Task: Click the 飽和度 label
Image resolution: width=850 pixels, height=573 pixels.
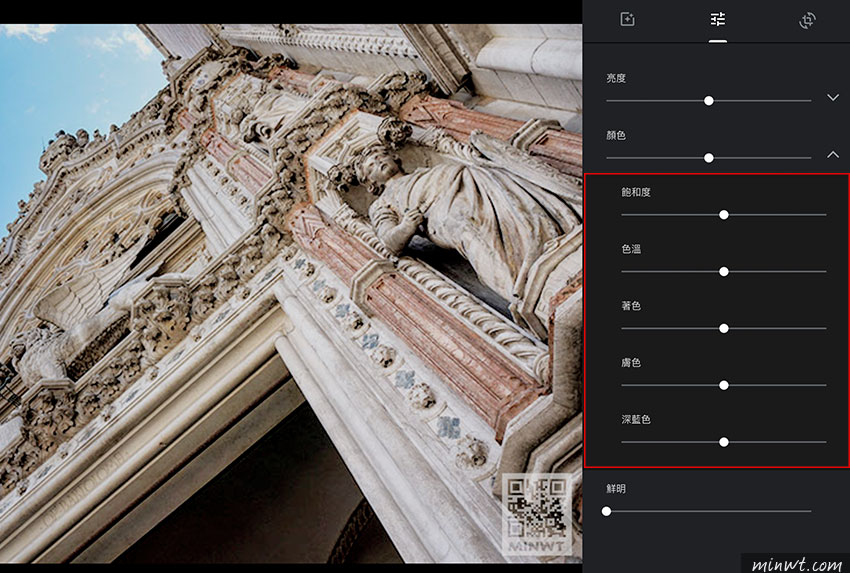Action: click(x=636, y=192)
